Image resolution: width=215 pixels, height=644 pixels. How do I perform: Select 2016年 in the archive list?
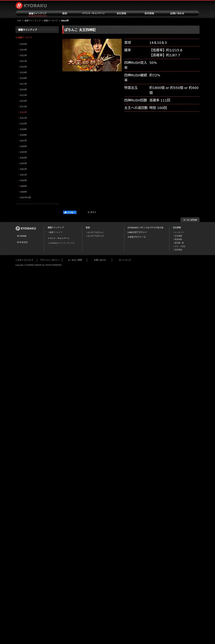pyautogui.click(x=23, y=89)
